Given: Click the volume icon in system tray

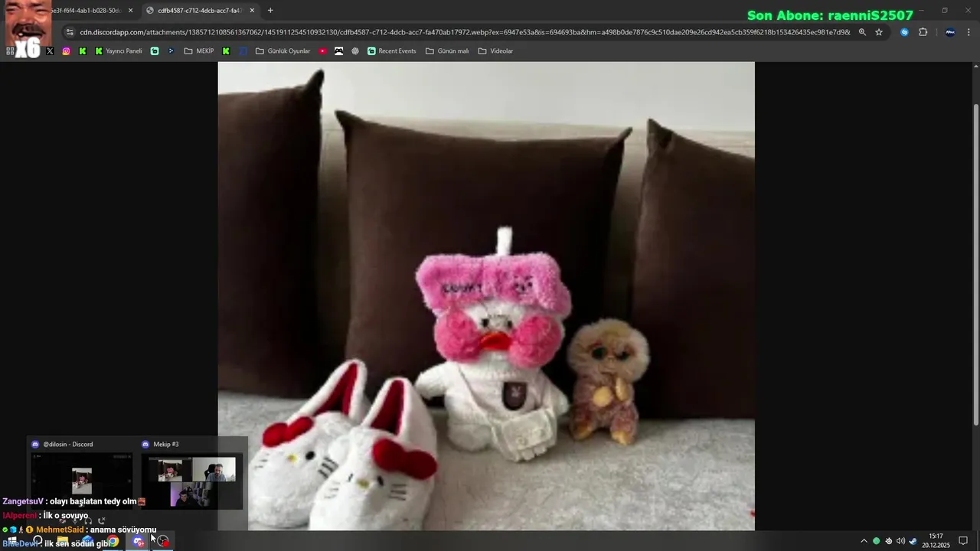Looking at the screenshot, I should [x=900, y=541].
